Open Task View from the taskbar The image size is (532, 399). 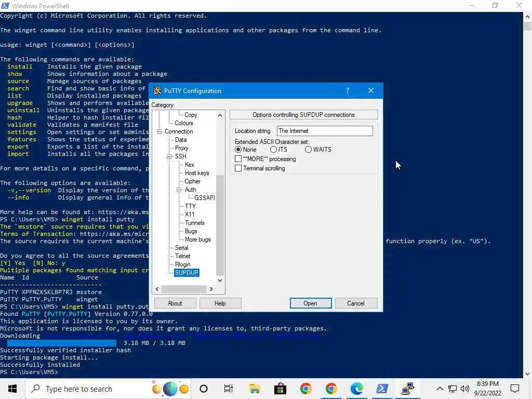pyautogui.click(x=229, y=389)
